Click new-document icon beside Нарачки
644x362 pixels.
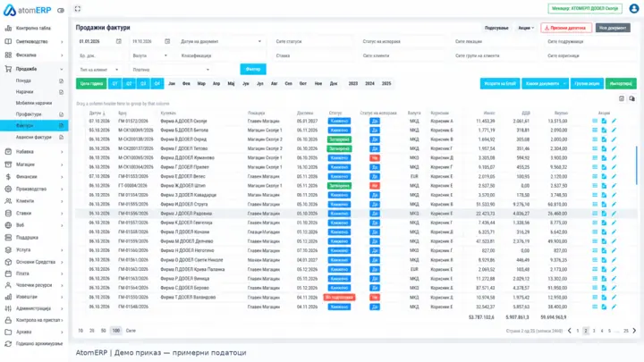tap(61, 92)
